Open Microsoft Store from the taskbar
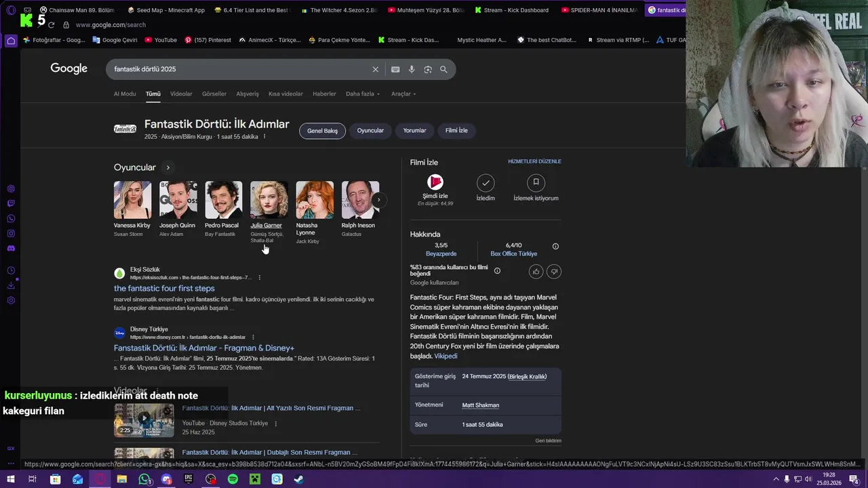This screenshot has height=488, width=868. [x=55, y=479]
